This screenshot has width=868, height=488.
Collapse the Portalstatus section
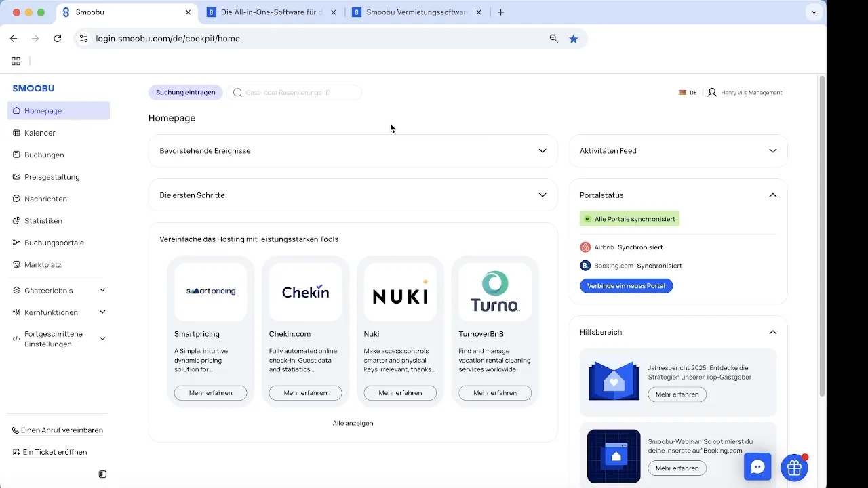click(x=772, y=195)
